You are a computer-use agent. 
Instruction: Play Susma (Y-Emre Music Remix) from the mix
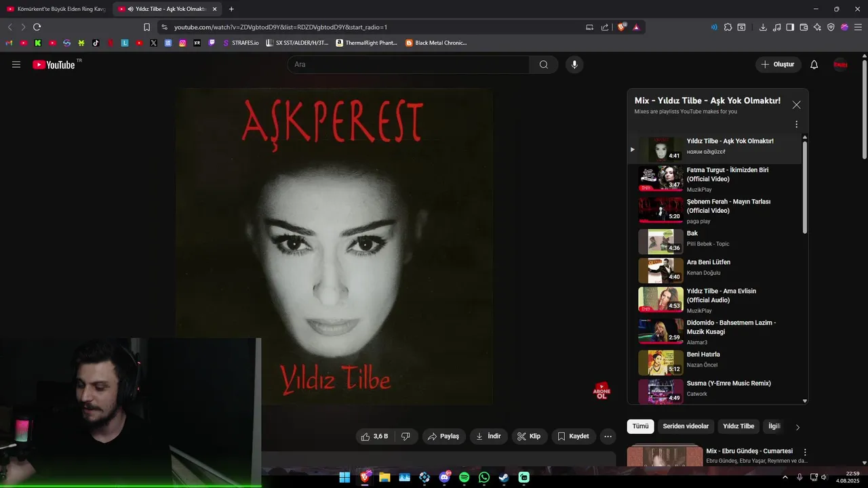[714, 392]
